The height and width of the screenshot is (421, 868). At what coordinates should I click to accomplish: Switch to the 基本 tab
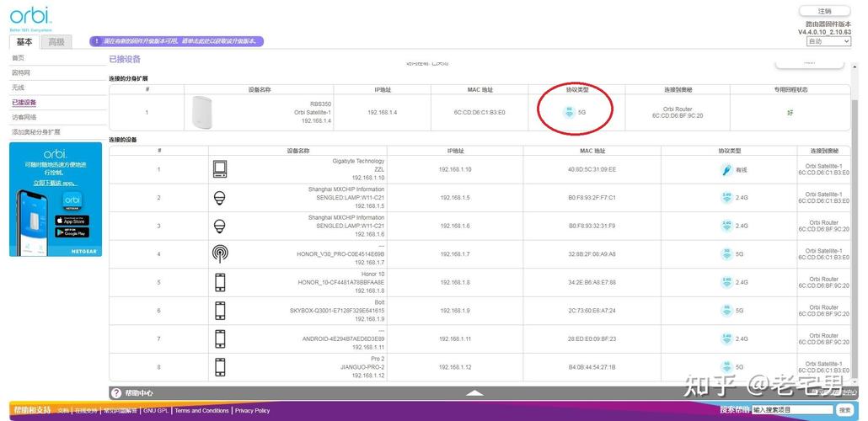(24, 42)
